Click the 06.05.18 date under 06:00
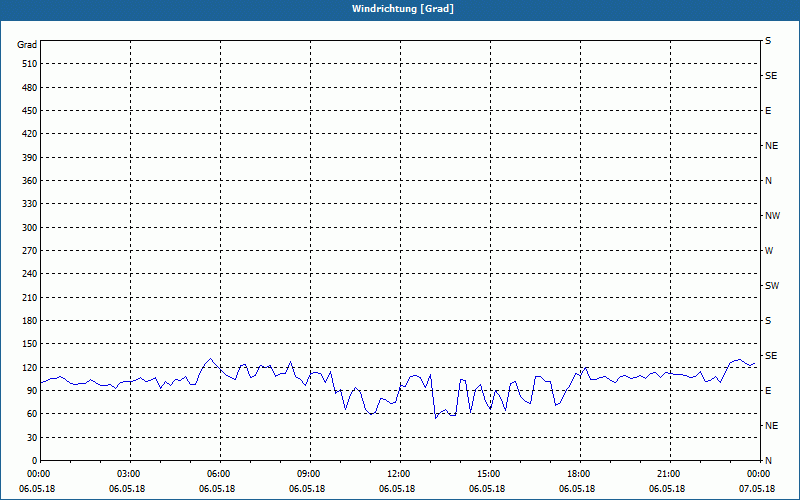The image size is (800, 500). (217, 489)
